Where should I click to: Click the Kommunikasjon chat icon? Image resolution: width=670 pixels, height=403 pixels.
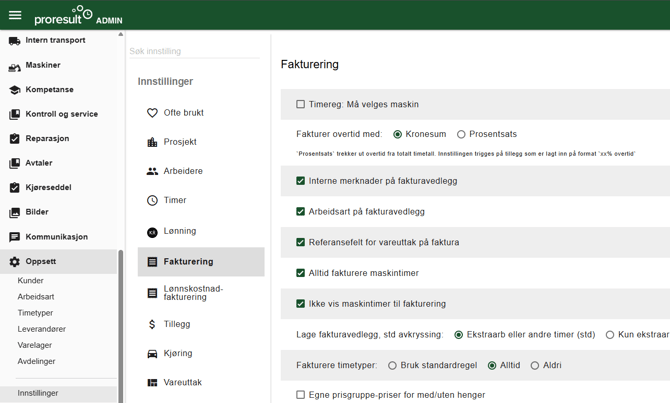(x=15, y=237)
